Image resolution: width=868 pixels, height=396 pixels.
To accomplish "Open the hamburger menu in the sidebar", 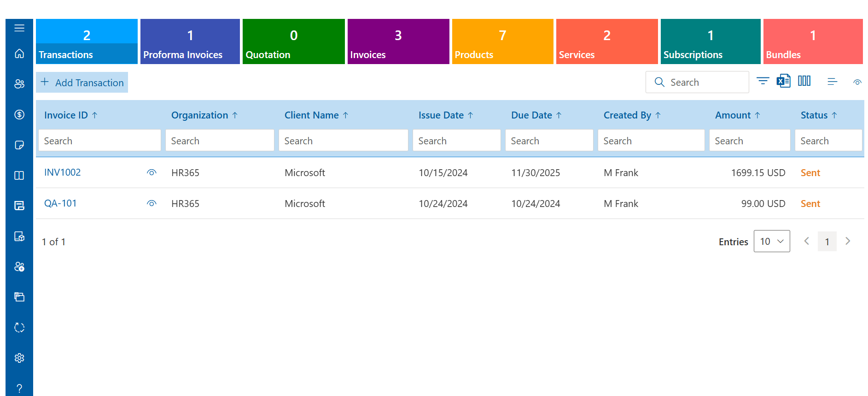I will click(x=19, y=28).
